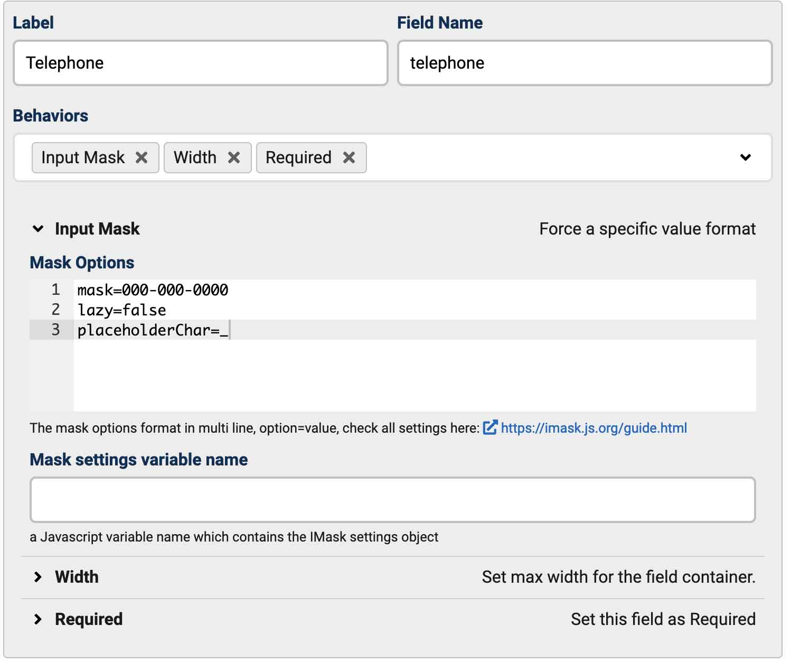Remove the Required behavior tag
791x672 pixels.
tap(349, 157)
